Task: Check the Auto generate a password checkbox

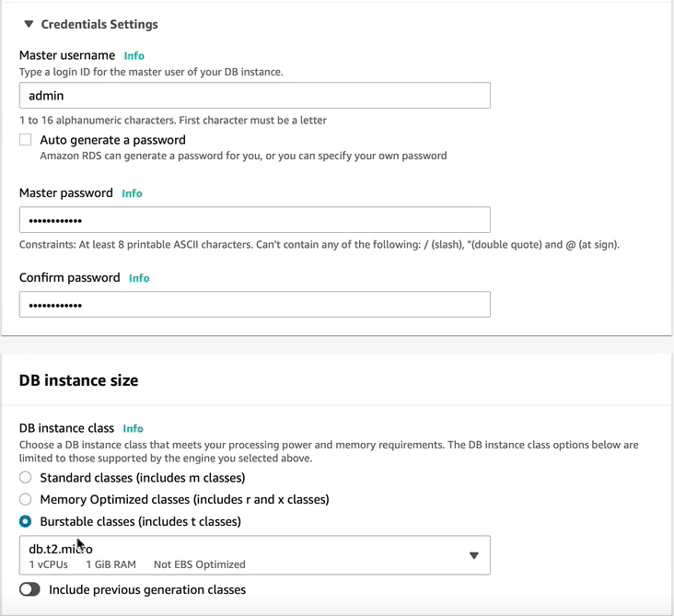Action: (x=26, y=141)
